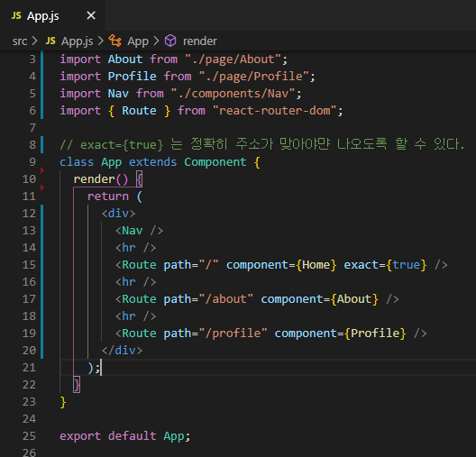Click the highlighted opening brace after render()
Screen dimensions: 476x457
(x=139, y=179)
